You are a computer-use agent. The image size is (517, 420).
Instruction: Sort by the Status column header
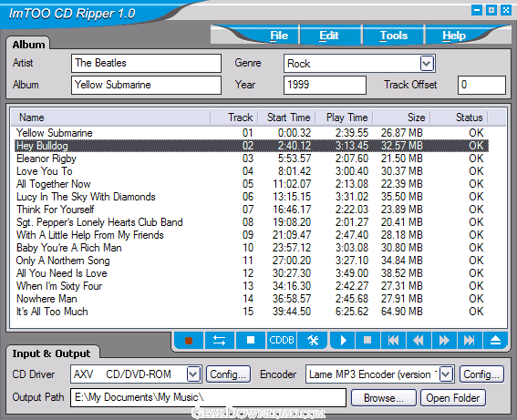[x=459, y=118]
